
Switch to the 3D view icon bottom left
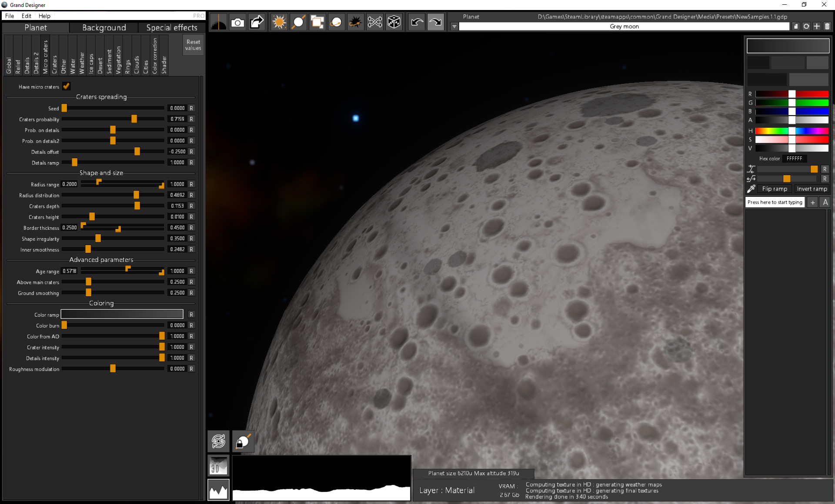(218, 465)
